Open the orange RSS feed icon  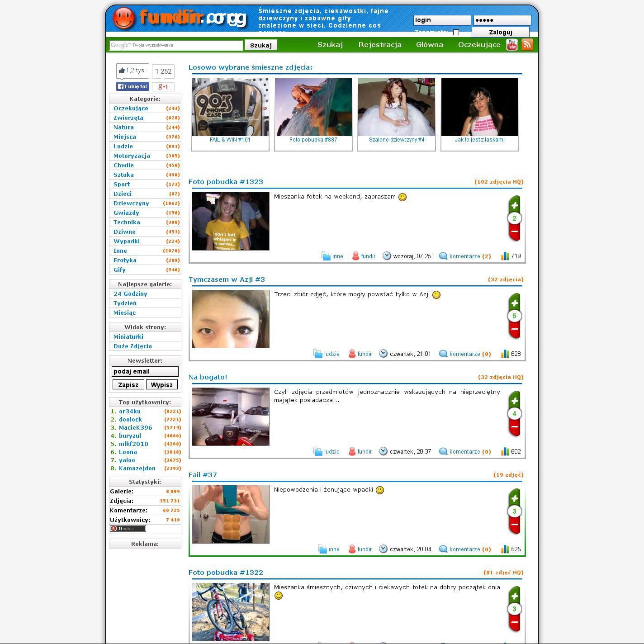point(527,45)
